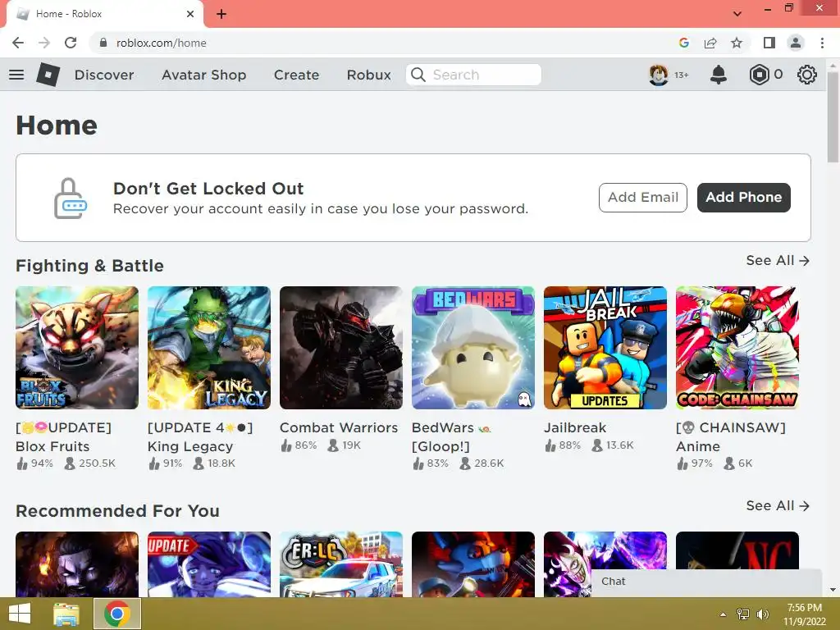The height and width of the screenshot is (630, 840).
Task: Click in the Roblox search field
Action: pos(473,75)
